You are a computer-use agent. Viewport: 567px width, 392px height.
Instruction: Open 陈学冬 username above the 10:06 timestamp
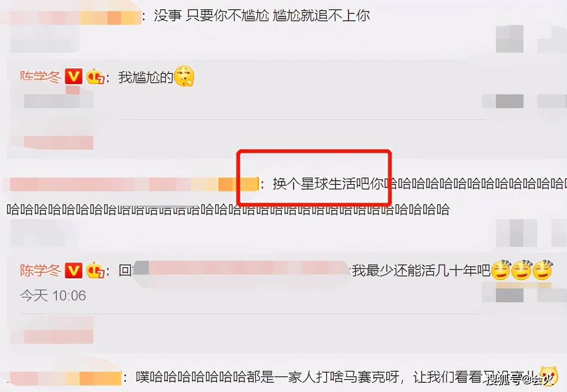click(x=40, y=270)
